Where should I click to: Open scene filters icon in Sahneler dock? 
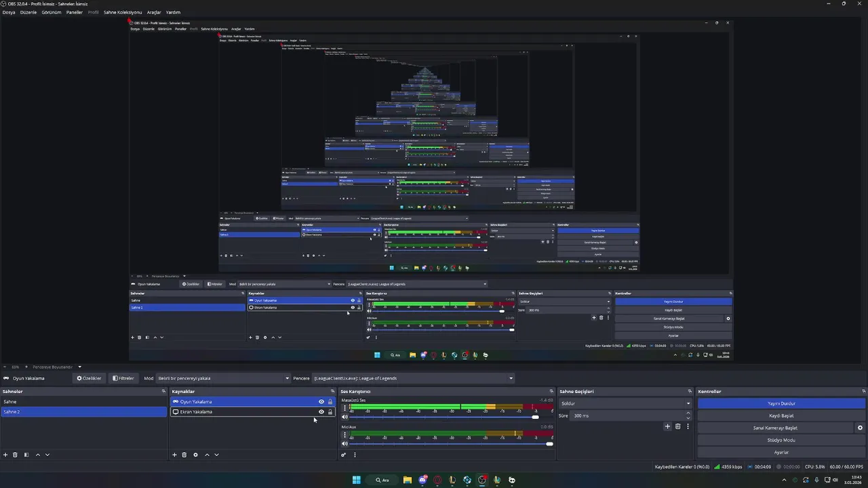point(26,455)
